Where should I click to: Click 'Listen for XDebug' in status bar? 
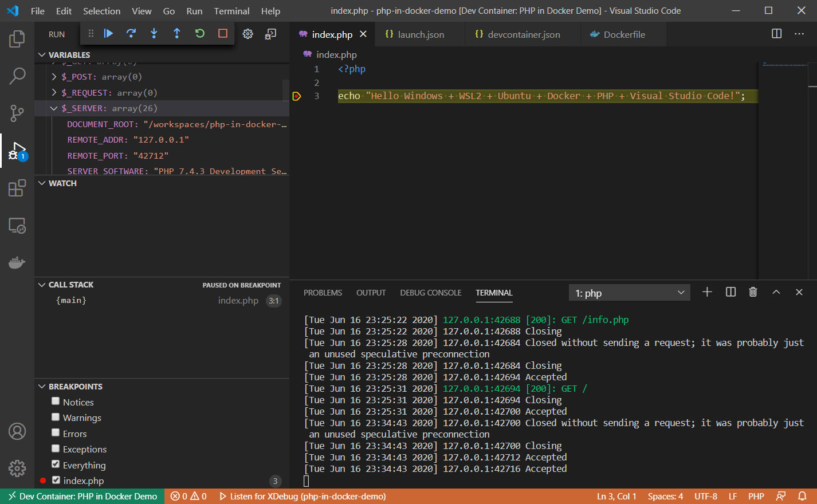[303, 497]
